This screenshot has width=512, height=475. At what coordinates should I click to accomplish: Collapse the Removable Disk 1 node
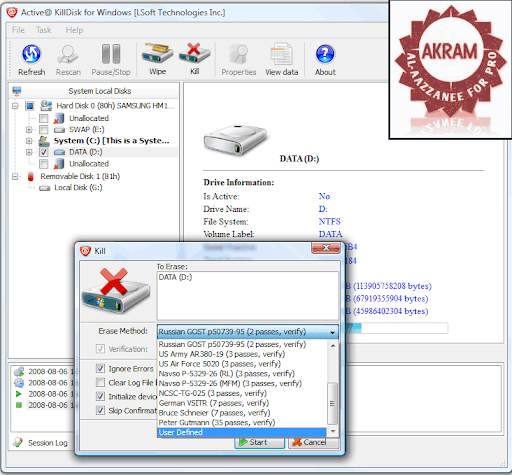15,176
